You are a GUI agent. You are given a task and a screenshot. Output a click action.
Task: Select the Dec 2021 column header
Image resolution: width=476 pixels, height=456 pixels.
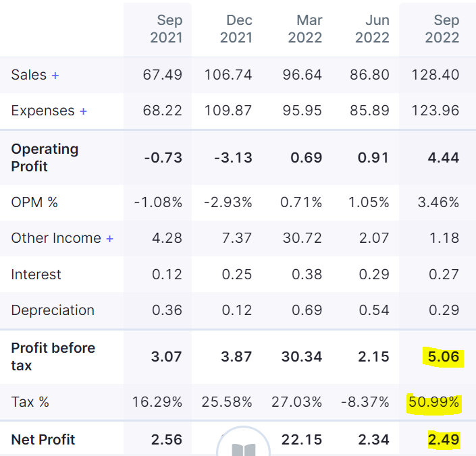point(236,29)
